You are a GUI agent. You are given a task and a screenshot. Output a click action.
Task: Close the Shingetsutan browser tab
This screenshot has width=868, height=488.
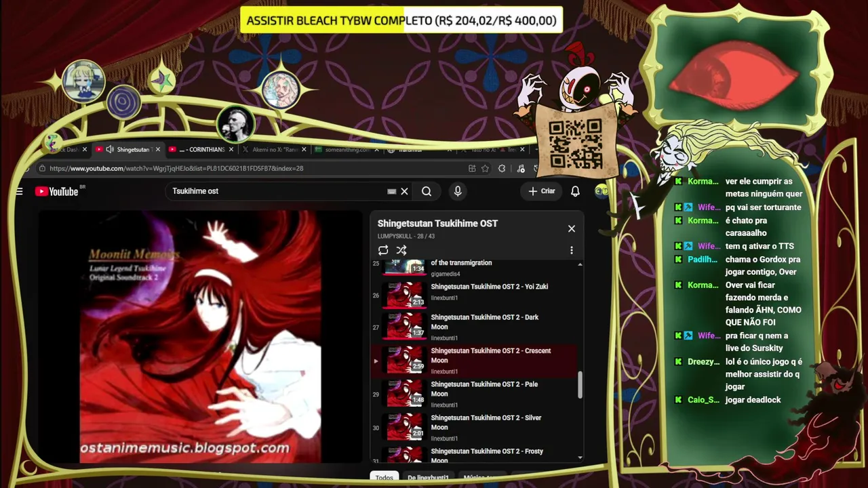(158, 149)
